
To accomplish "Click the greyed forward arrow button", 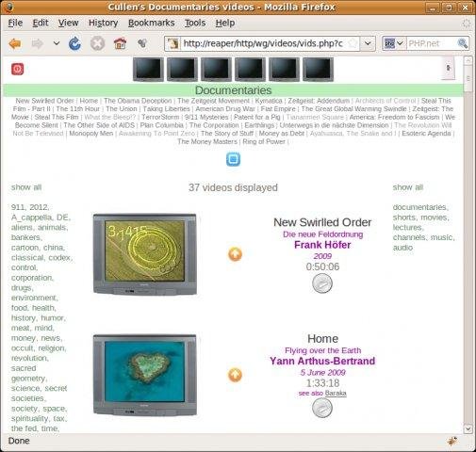I will click(x=37, y=43).
